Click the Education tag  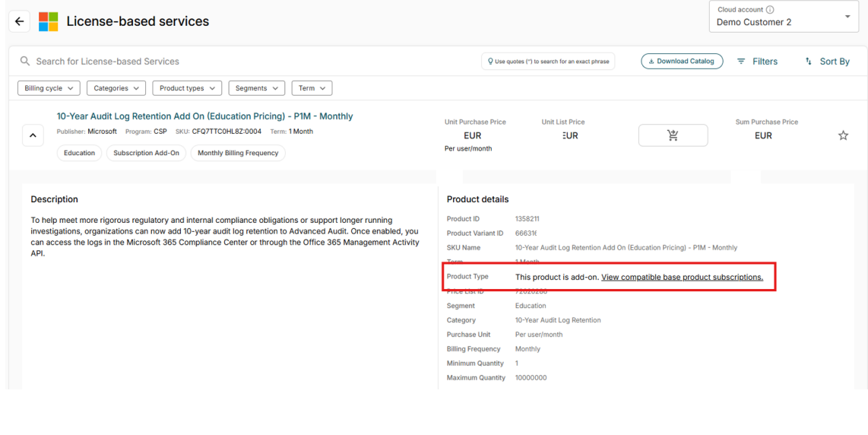(79, 153)
